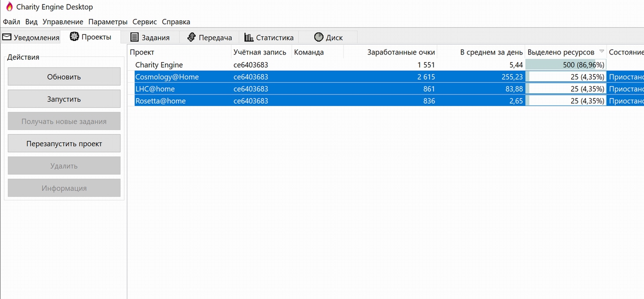
Task: Open the Параметры menu
Action: (x=108, y=22)
